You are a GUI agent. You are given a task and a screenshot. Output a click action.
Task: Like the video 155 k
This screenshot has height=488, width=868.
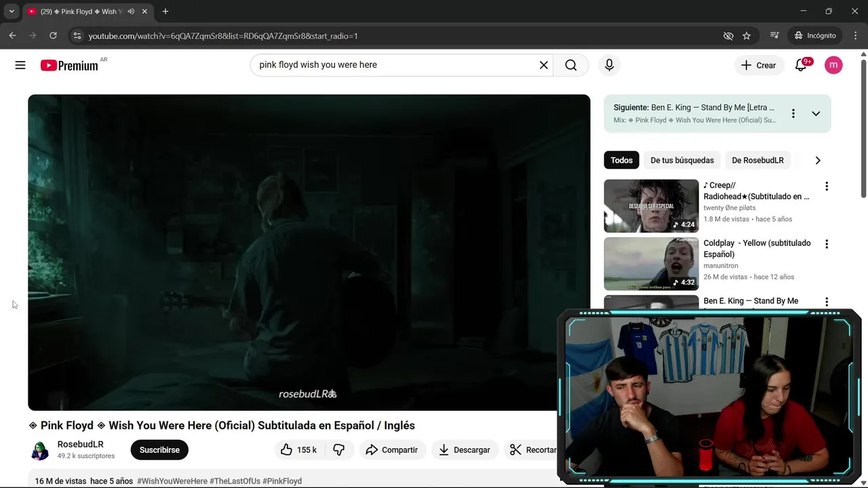[x=299, y=450]
